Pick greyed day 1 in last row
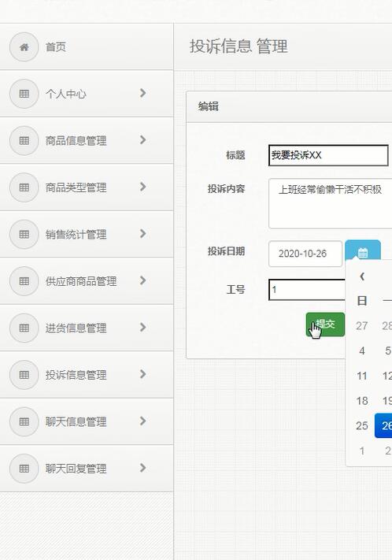 (x=361, y=451)
